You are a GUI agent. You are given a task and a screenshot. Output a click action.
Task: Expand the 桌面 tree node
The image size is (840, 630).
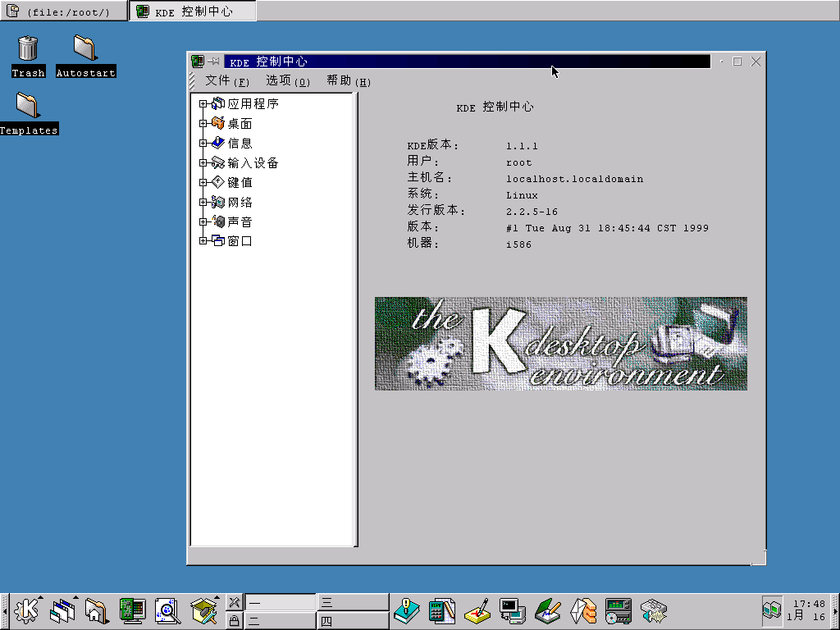click(x=203, y=124)
